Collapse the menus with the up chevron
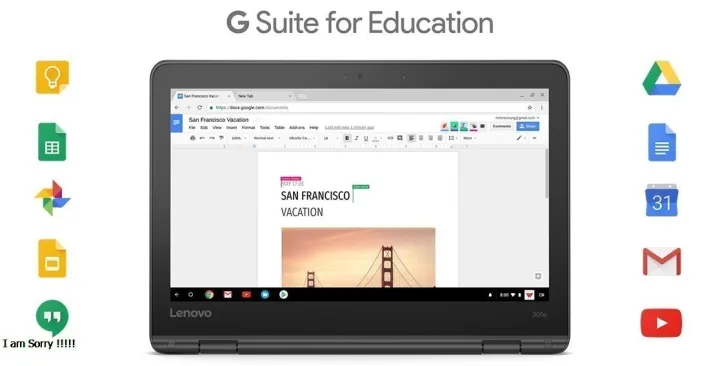720x366 pixels. [x=534, y=138]
